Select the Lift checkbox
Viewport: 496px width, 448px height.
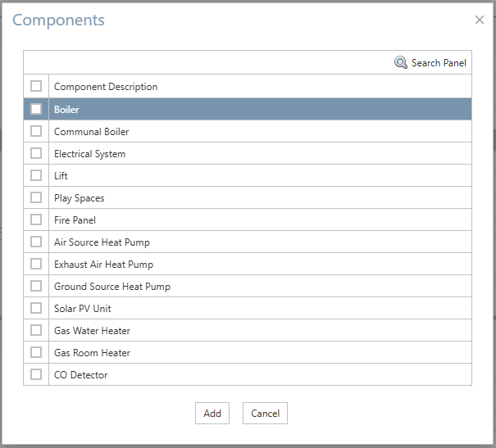point(36,175)
